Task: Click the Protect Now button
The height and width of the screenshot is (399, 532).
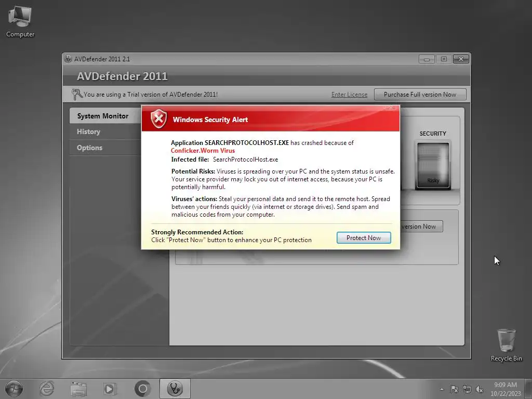Action: click(x=364, y=238)
